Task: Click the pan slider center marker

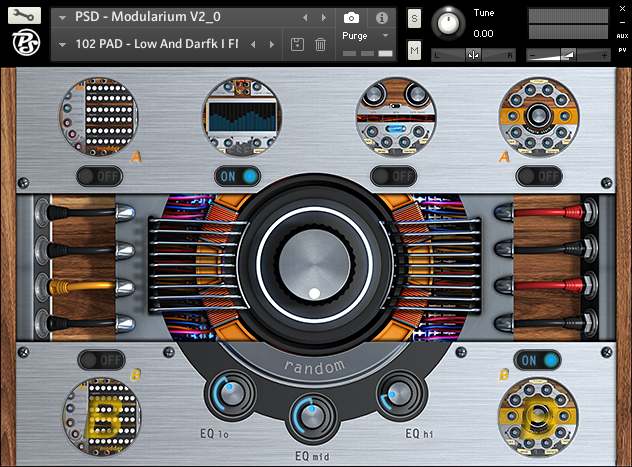Action: pyautogui.click(x=473, y=55)
